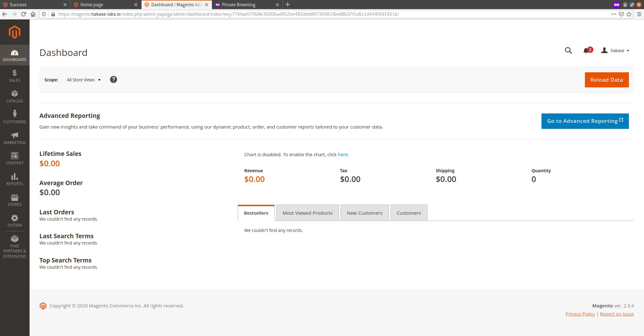Click Go to Advanced Reporting button
The width and height of the screenshot is (644, 336).
[x=585, y=121]
